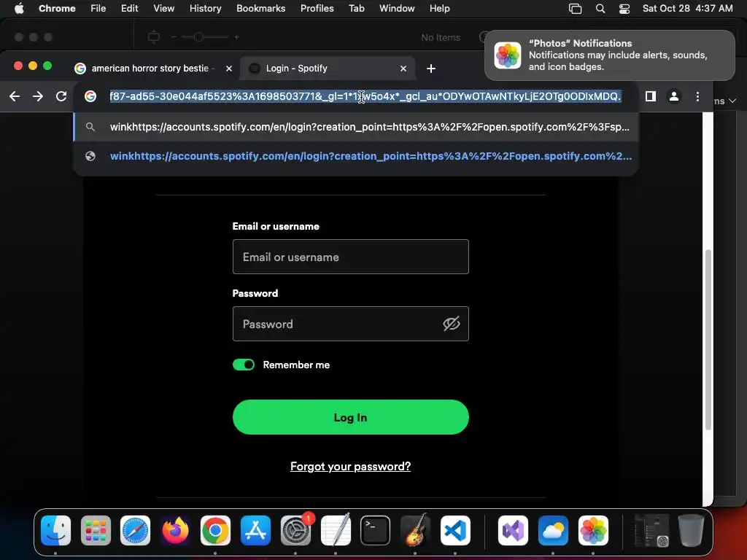Show password using crossed eye icon
Viewport: 747px width, 560px height.
(x=451, y=324)
